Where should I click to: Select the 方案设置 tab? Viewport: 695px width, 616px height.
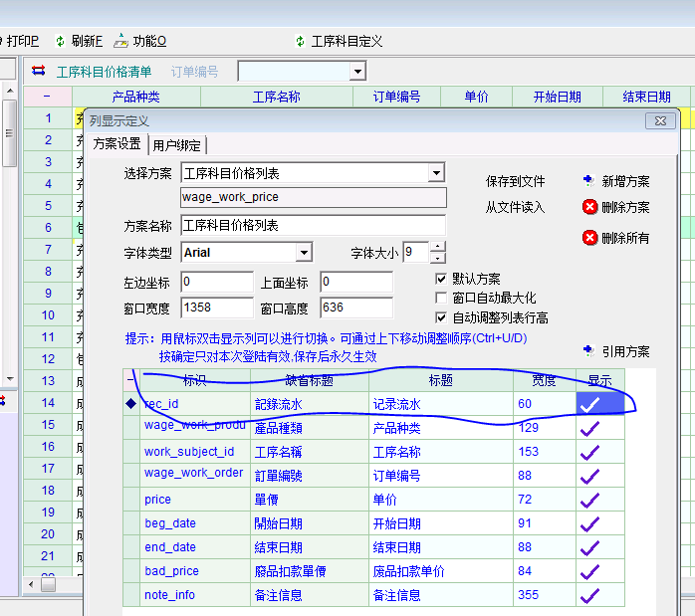(x=116, y=144)
